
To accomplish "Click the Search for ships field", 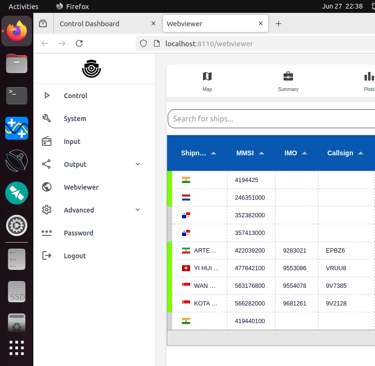I will click(271, 119).
